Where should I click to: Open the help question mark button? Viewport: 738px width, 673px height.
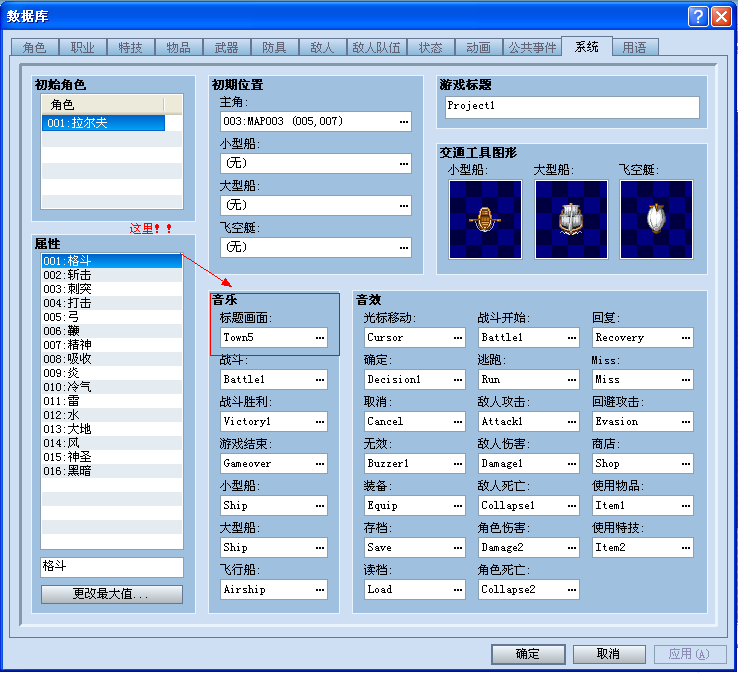(698, 17)
